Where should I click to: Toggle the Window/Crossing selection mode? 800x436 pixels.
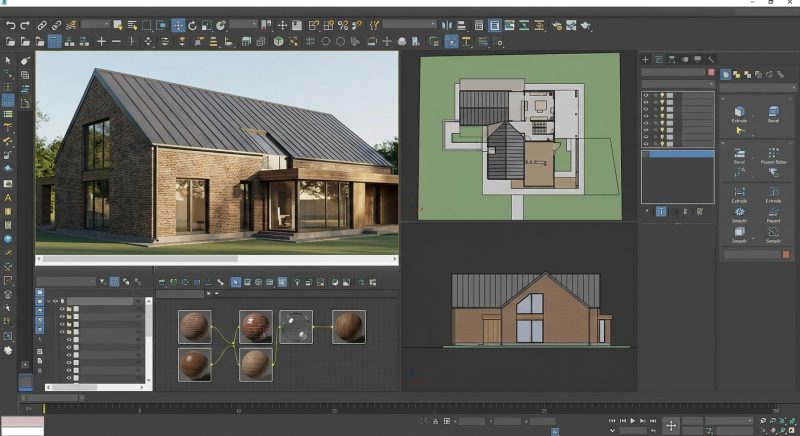click(161, 25)
